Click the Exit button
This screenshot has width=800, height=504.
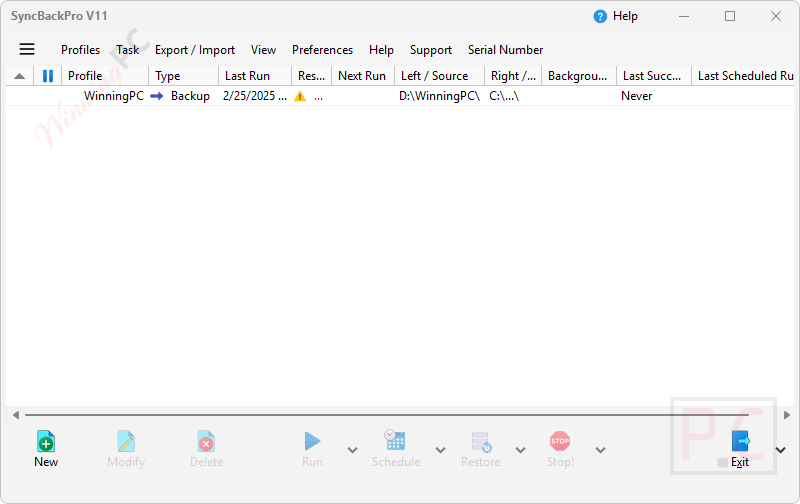pos(740,449)
